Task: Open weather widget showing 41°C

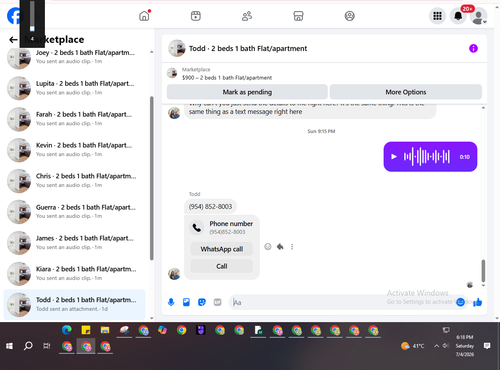Action: (413, 346)
